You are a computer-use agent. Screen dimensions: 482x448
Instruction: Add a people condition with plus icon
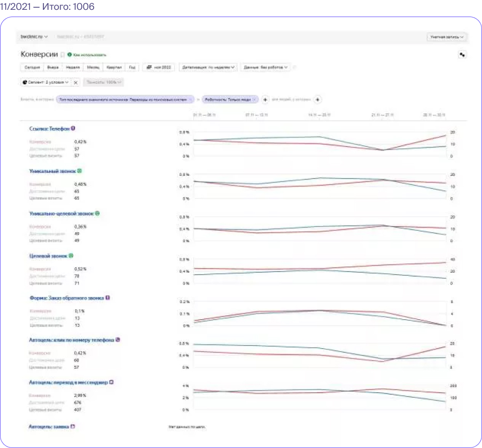click(317, 99)
